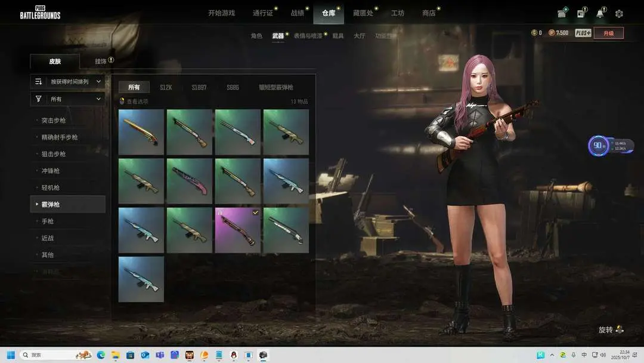Screen dimensions: 644x363
Task: Click the sort order icon beside 按获得时间排列
Action: tap(39, 82)
